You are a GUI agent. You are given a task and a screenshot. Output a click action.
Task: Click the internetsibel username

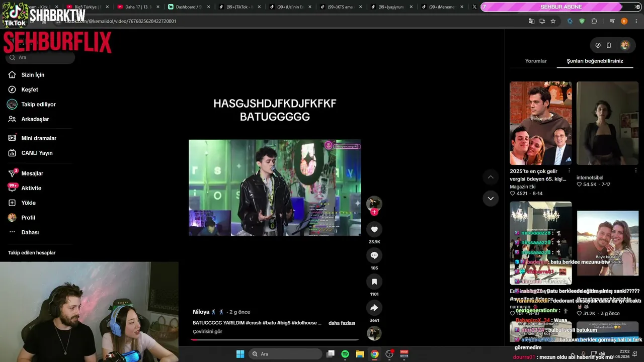(590, 178)
